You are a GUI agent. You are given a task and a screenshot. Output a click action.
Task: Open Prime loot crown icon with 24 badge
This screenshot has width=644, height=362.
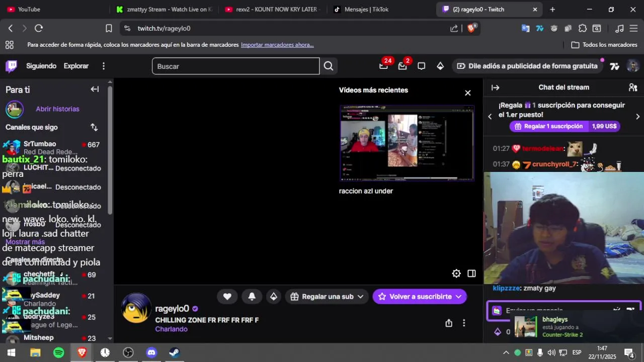384,66
